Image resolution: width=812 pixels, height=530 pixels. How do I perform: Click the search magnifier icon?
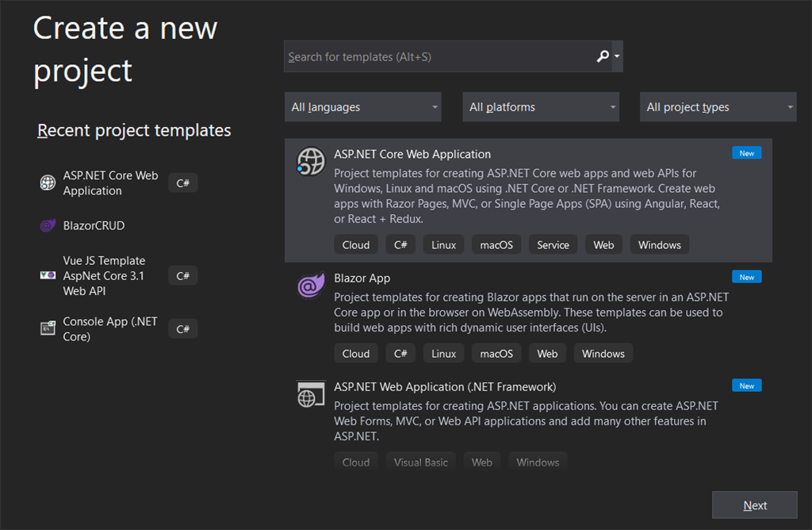(x=603, y=56)
